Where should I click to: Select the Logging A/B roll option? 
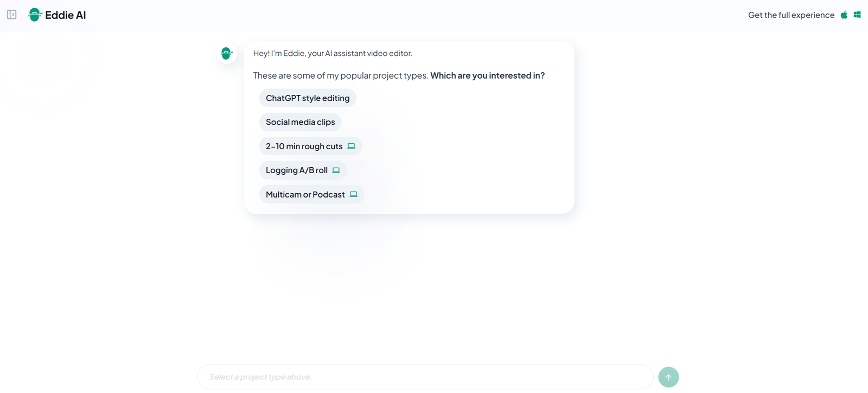click(x=296, y=170)
